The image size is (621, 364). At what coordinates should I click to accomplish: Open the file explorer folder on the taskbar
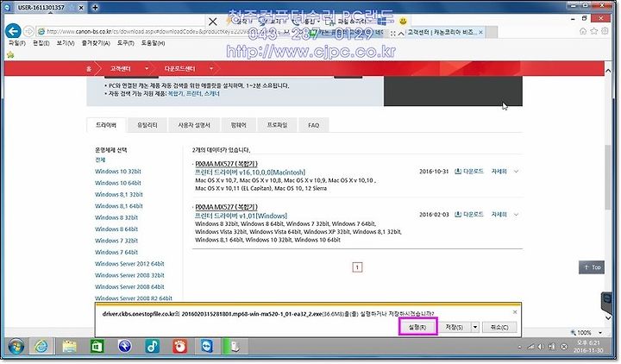(x=69, y=347)
